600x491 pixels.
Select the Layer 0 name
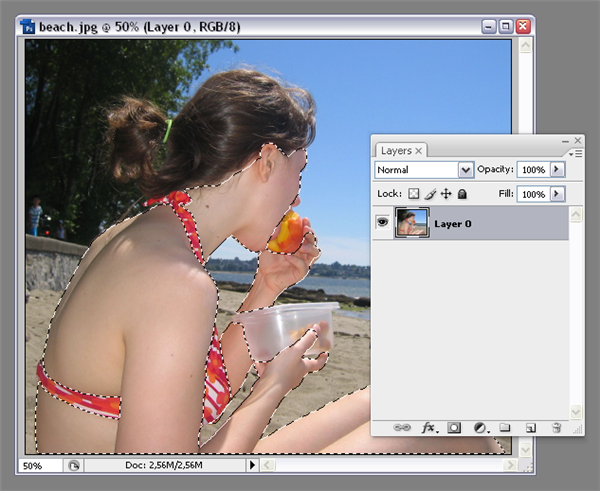[x=453, y=224]
